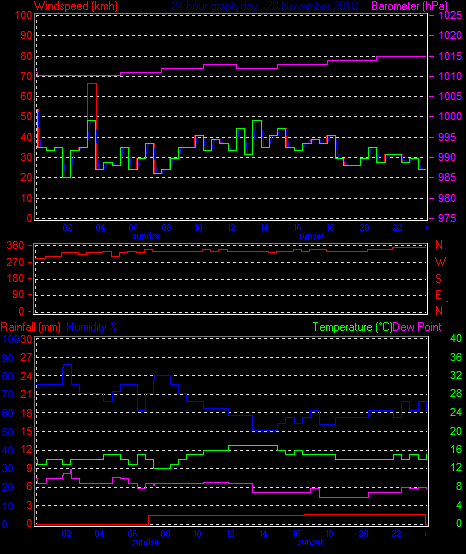The width and height of the screenshot is (466, 554).
Task: Click the sunset marker under the wind graph
Action: click(311, 236)
